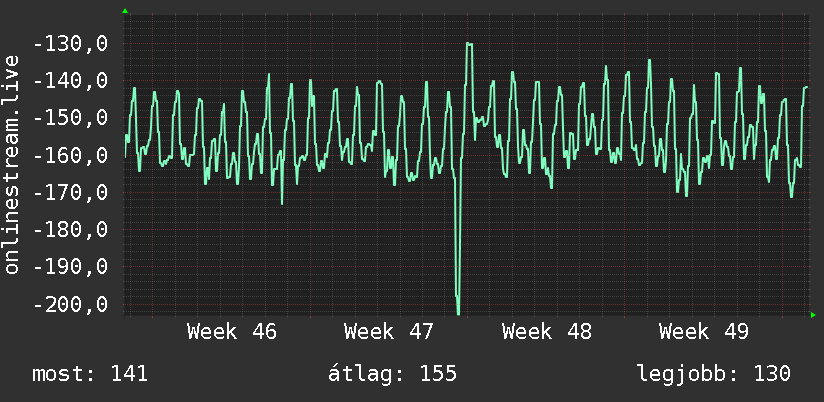824x402 pixels.
Task: Click the -140,0 y-axis label
Action: (x=71, y=81)
